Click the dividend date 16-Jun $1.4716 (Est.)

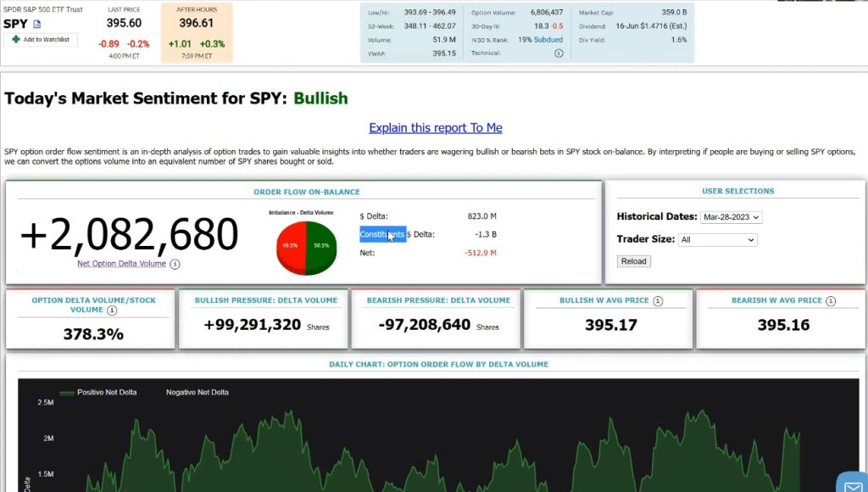[x=651, y=26]
